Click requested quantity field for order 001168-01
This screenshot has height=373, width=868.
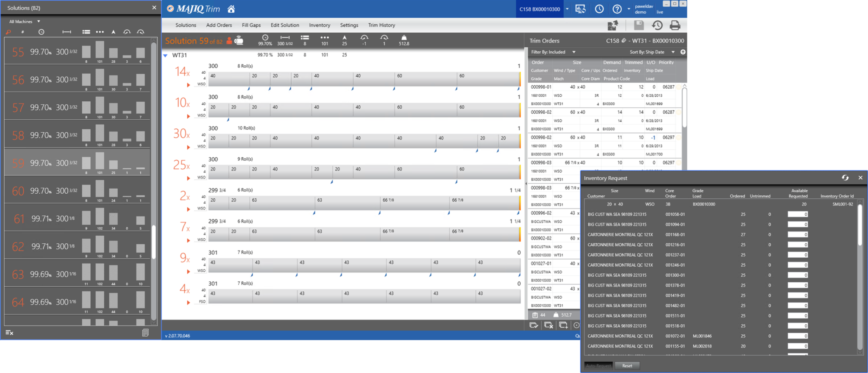point(798,235)
